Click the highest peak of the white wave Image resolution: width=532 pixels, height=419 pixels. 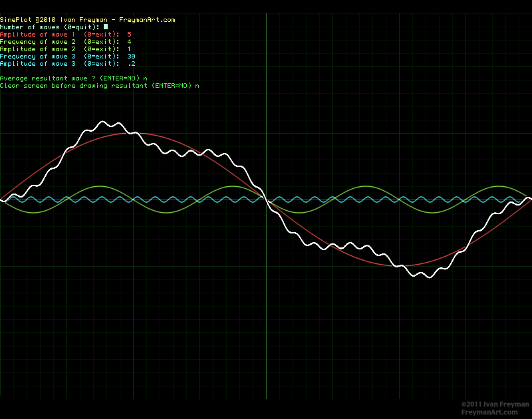pos(103,122)
